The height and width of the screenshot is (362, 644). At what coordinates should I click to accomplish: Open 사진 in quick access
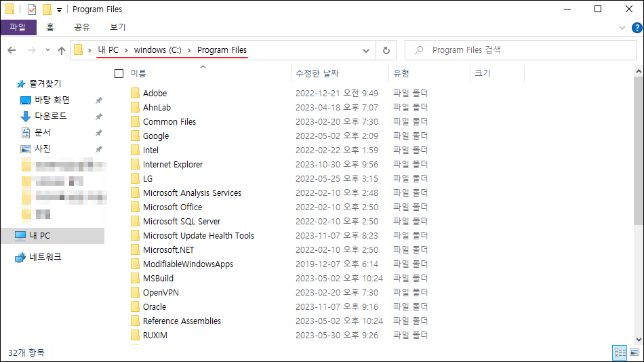[42, 148]
